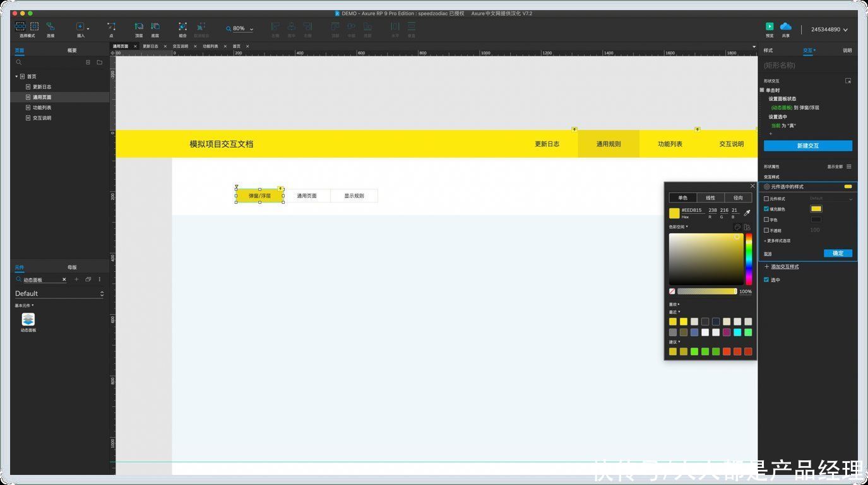
Task: Uncheck the 选中 checkbox
Action: 766,279
